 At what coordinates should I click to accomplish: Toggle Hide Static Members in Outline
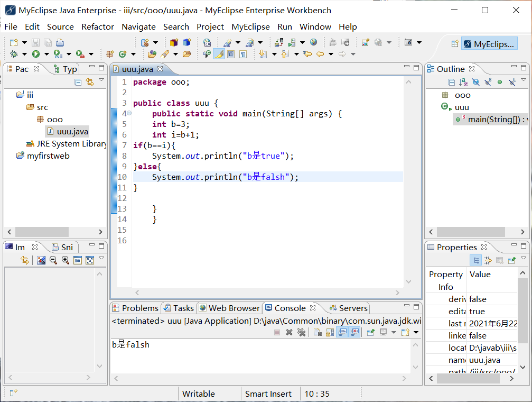pyautogui.click(x=488, y=82)
